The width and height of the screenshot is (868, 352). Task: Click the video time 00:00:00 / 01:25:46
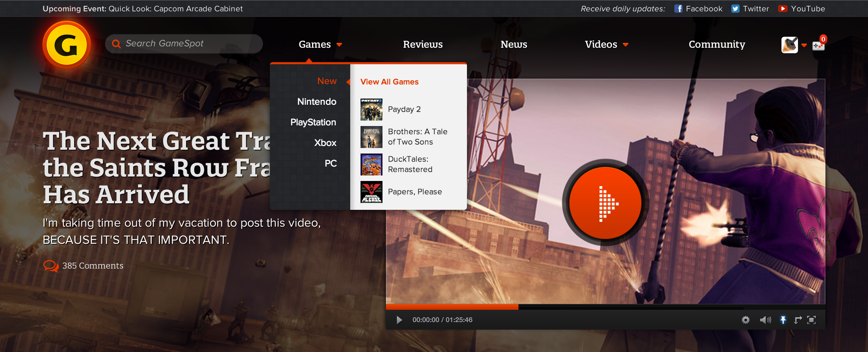tap(442, 320)
